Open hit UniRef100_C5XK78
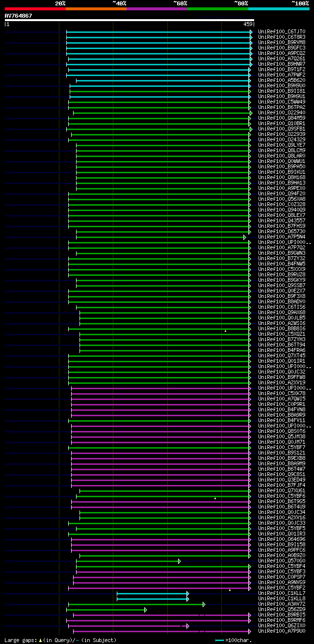This screenshot has height=644, width=314. [282, 394]
